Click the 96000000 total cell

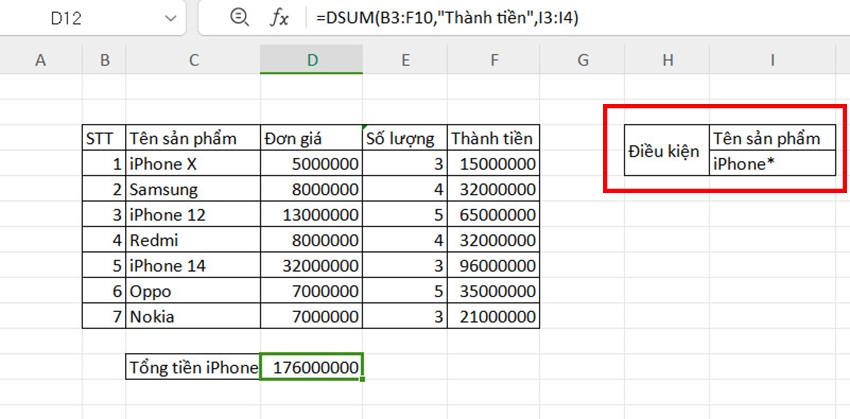coord(493,266)
